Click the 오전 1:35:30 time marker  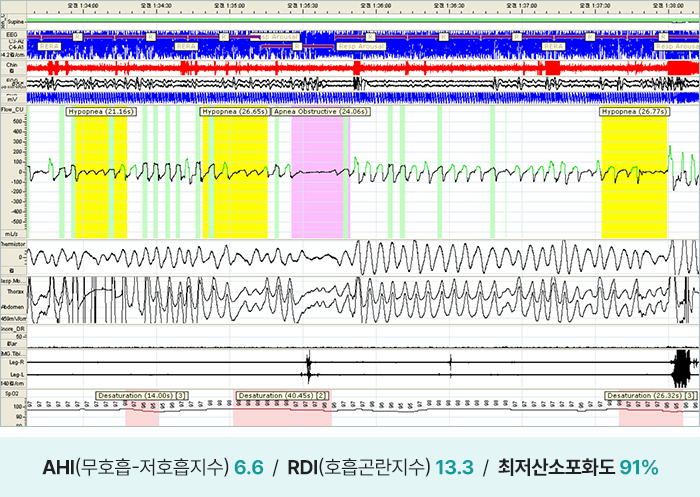coord(303,6)
